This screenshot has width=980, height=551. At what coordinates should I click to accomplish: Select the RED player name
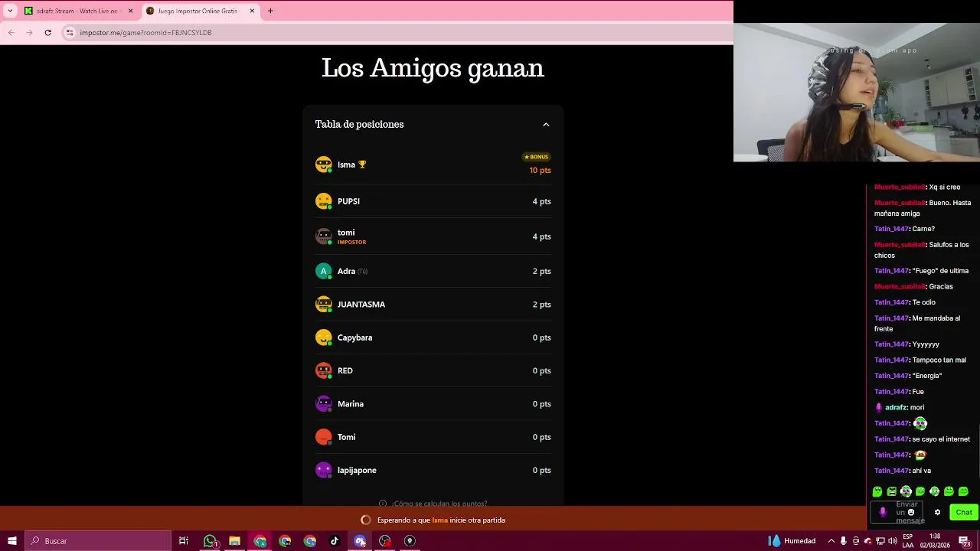tap(345, 370)
